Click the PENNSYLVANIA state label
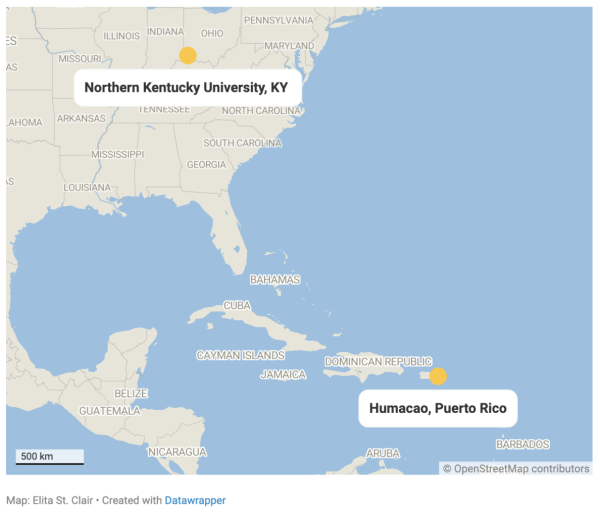600x518 pixels. pos(279,20)
